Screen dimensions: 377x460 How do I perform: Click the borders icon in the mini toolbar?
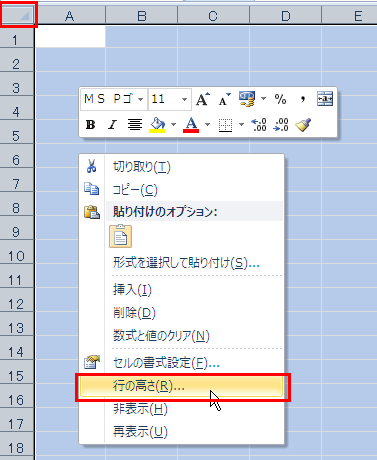pyautogui.click(x=225, y=125)
